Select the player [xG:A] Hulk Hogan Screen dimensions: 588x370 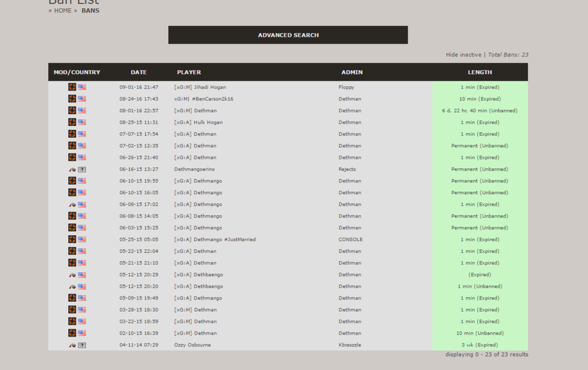click(198, 122)
